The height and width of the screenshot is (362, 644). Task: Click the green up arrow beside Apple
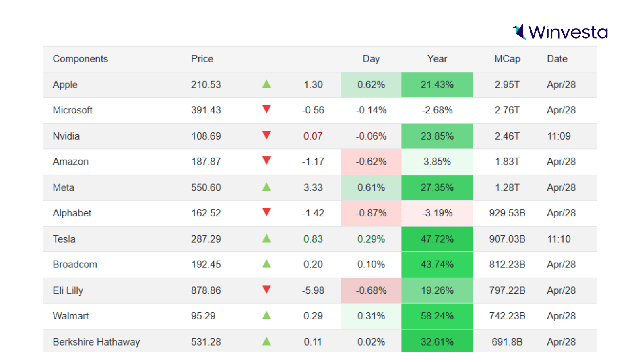point(266,84)
